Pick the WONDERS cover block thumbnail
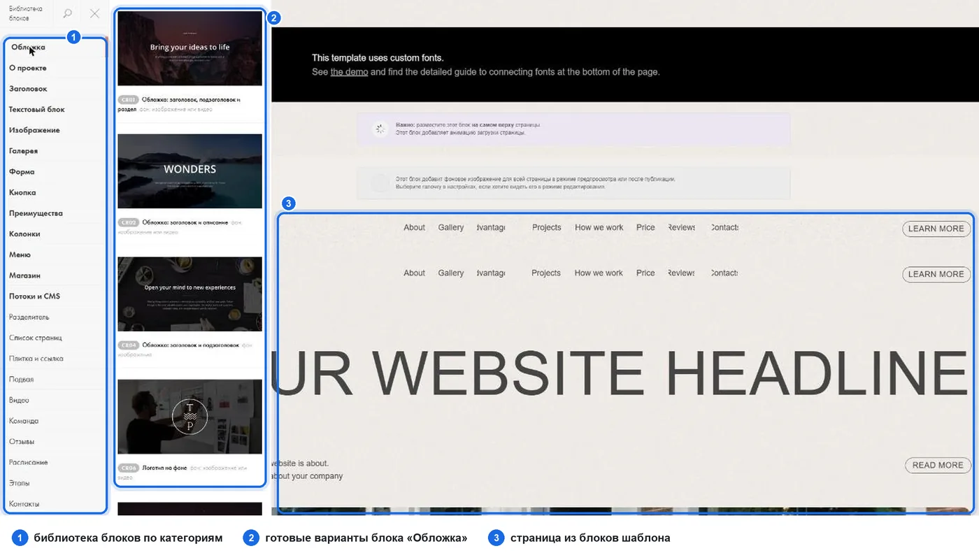Viewport: 979px width, 560px height. [x=190, y=171]
